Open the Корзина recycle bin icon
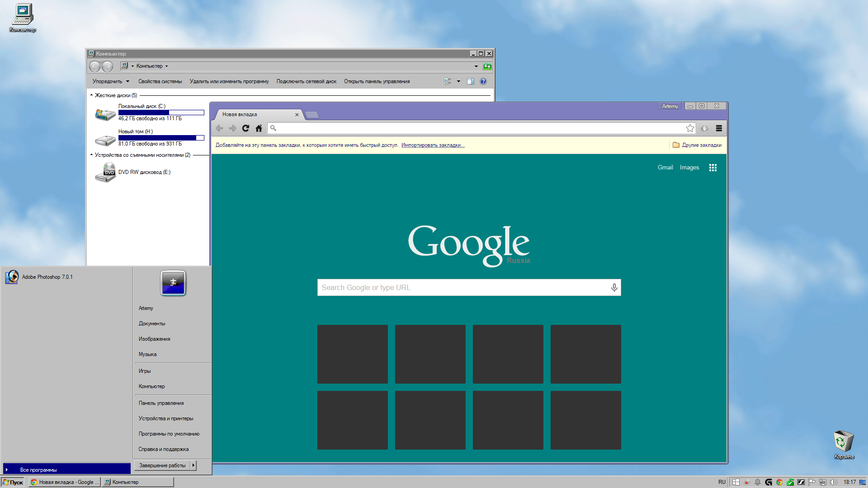 tap(844, 444)
